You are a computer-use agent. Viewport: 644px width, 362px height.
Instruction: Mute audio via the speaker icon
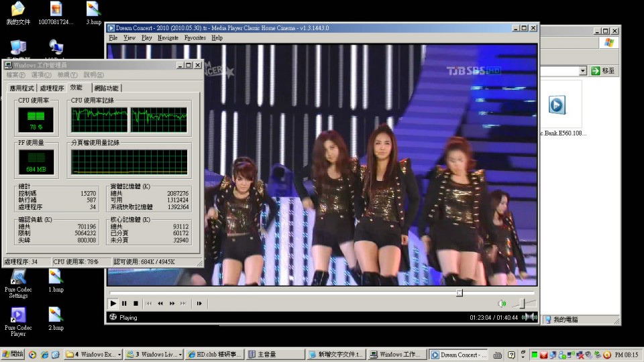pos(501,304)
